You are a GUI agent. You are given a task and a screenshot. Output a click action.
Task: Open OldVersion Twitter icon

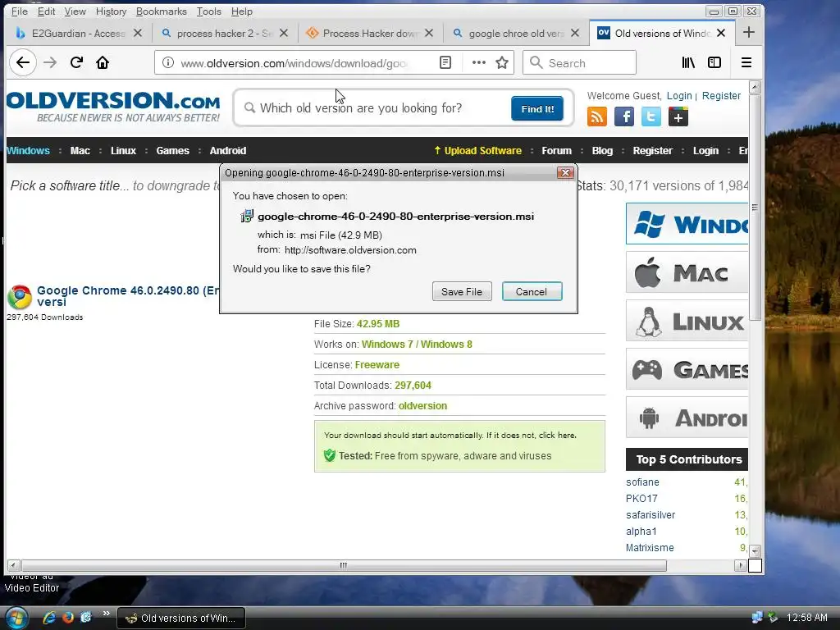point(651,116)
